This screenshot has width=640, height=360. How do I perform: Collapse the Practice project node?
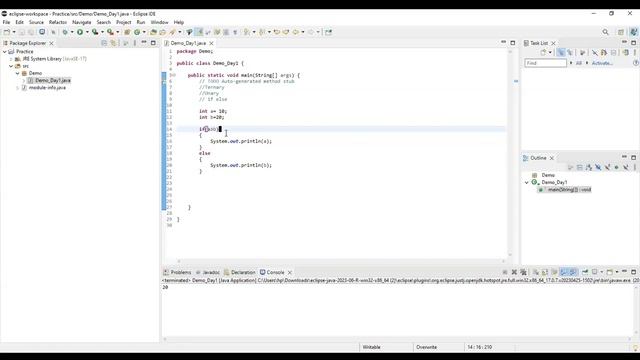click(x=5, y=52)
